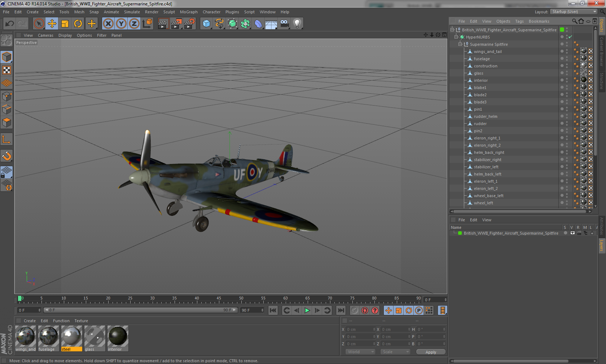Image resolution: width=606 pixels, height=364 pixels.
Task: Add a cube primitive object
Action: point(206,24)
